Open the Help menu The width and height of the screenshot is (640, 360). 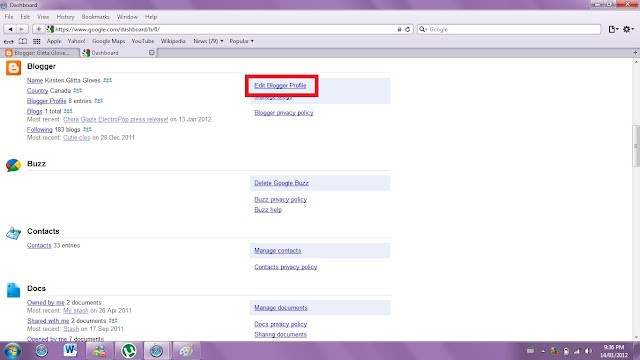point(151,17)
